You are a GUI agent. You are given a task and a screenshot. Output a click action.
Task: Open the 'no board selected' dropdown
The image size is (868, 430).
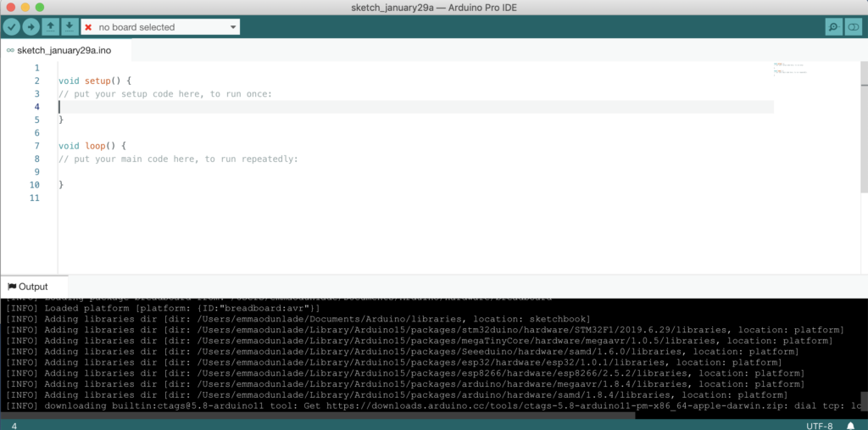point(159,27)
